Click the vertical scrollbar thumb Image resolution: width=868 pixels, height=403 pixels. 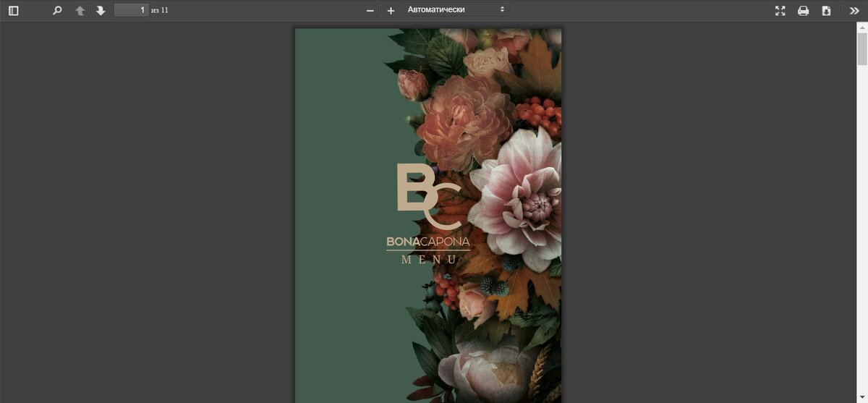(862, 50)
